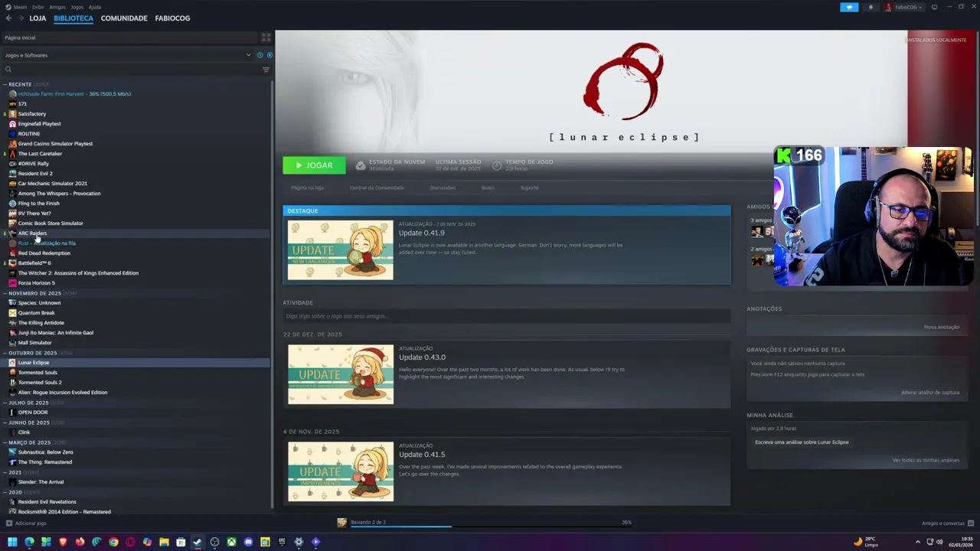The height and width of the screenshot is (551, 980).
Task: Select Tormented Souls 2 in the list
Action: pos(40,383)
